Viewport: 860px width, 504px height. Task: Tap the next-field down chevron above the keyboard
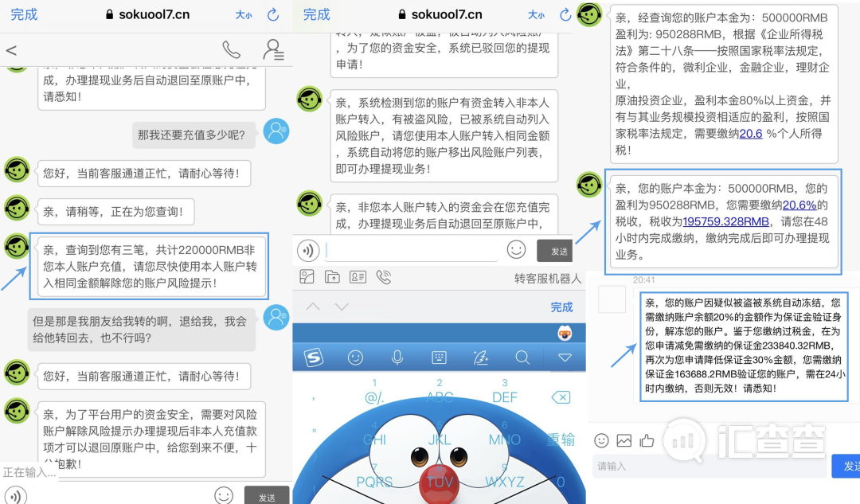click(x=342, y=307)
